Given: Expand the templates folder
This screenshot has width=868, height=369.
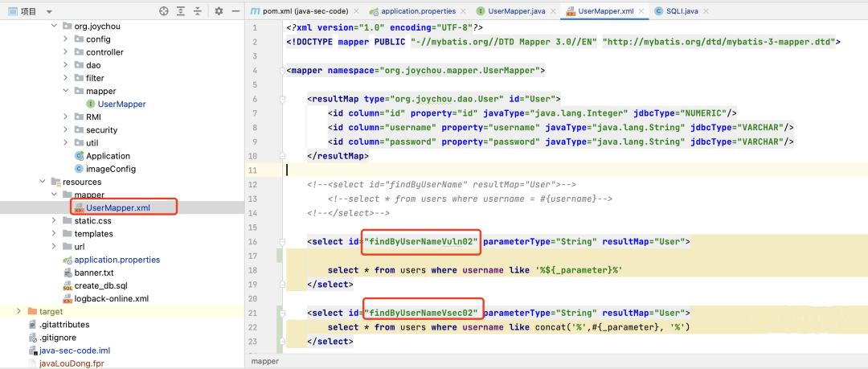Looking at the screenshot, I should tap(55, 234).
